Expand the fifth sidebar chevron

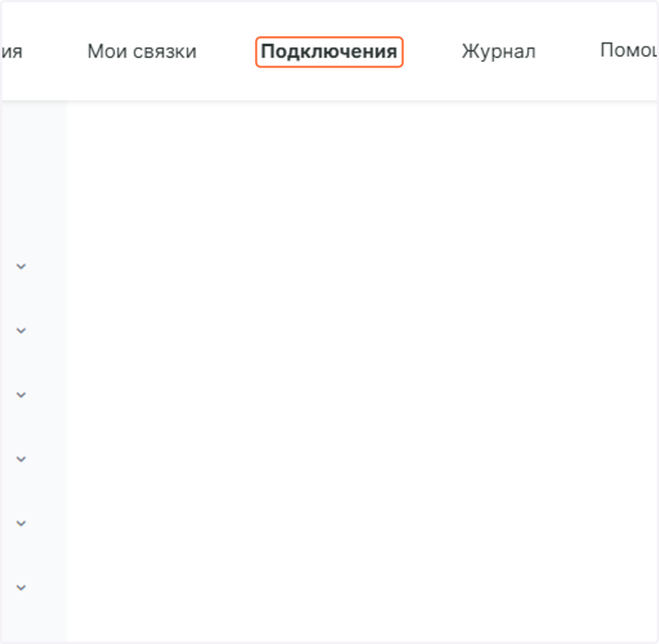click(x=21, y=523)
